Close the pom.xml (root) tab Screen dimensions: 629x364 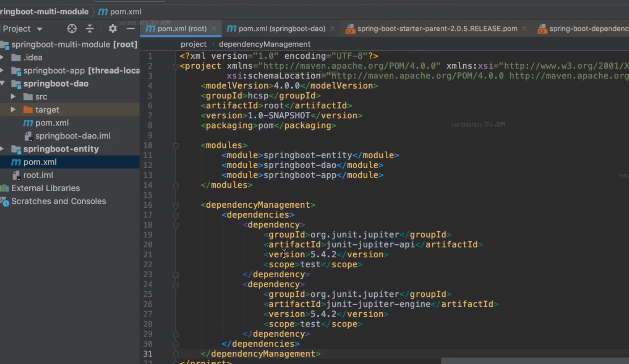point(214,29)
